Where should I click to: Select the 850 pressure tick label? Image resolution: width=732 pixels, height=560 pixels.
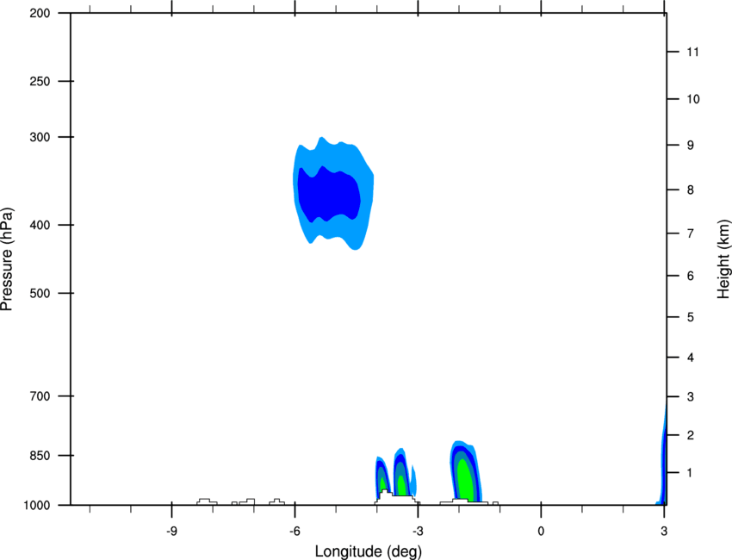click(x=40, y=456)
